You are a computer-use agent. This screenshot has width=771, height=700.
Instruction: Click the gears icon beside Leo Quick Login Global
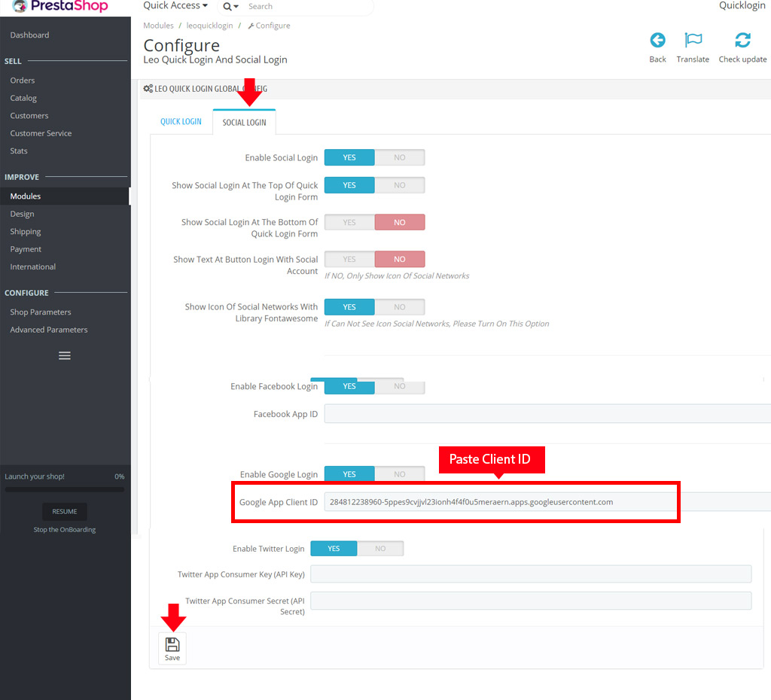(x=148, y=89)
